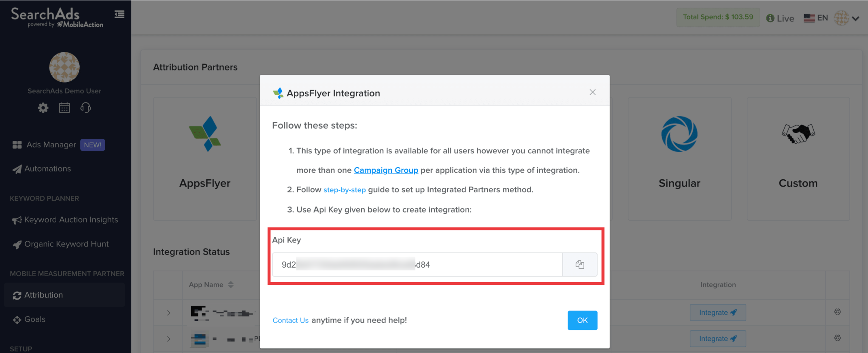
Task: Click the Live status info icon
Action: pos(770,18)
